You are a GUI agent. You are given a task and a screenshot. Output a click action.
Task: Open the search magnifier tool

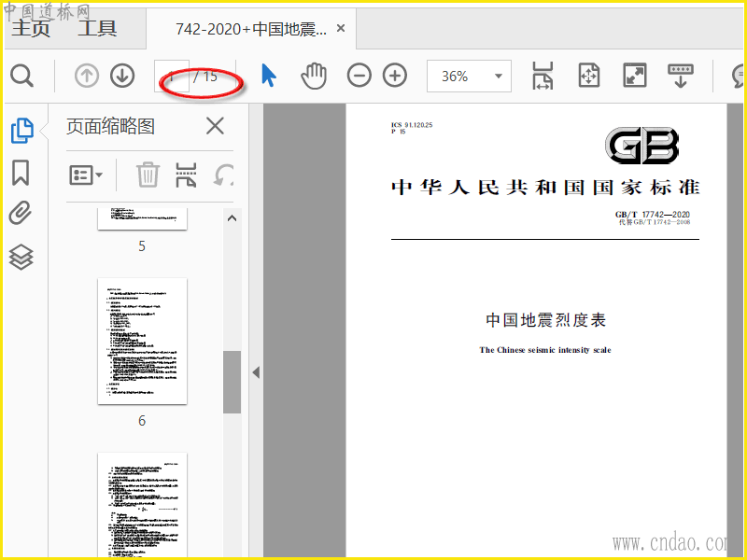[x=21, y=76]
